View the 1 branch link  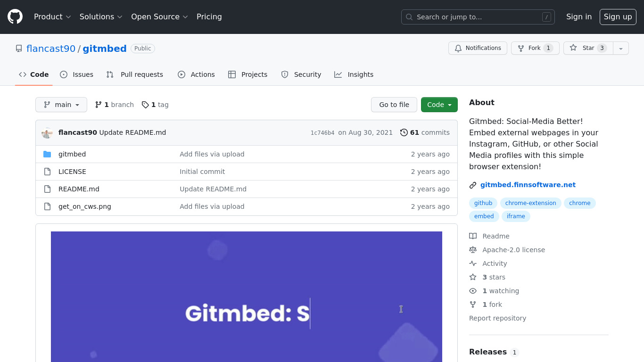[115, 105]
